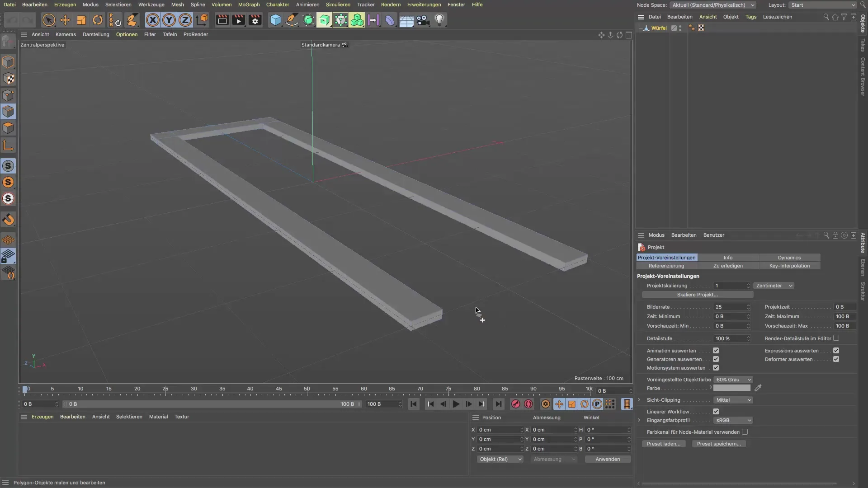
Task: Click the Skaliere Projekt button
Action: pos(698,295)
